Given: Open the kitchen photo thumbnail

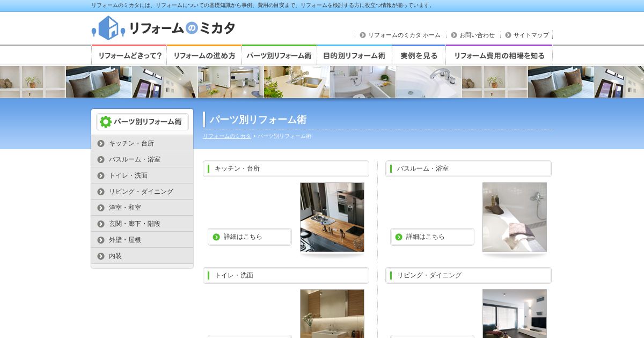Looking at the screenshot, I should tap(332, 217).
